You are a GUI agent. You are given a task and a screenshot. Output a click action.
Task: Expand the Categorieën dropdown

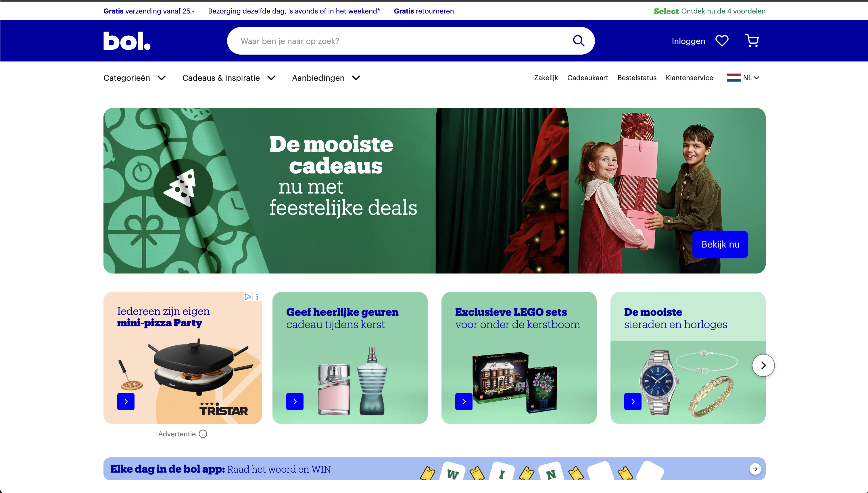point(135,78)
